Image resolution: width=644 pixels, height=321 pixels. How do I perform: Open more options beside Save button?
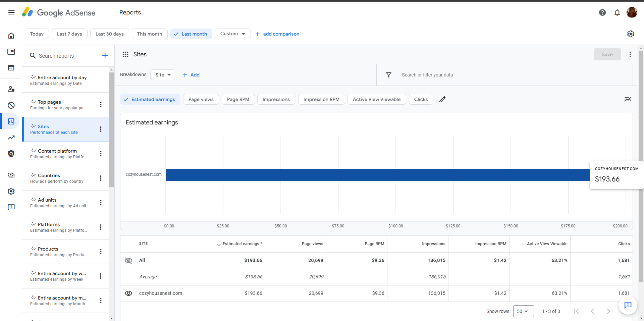(x=630, y=54)
